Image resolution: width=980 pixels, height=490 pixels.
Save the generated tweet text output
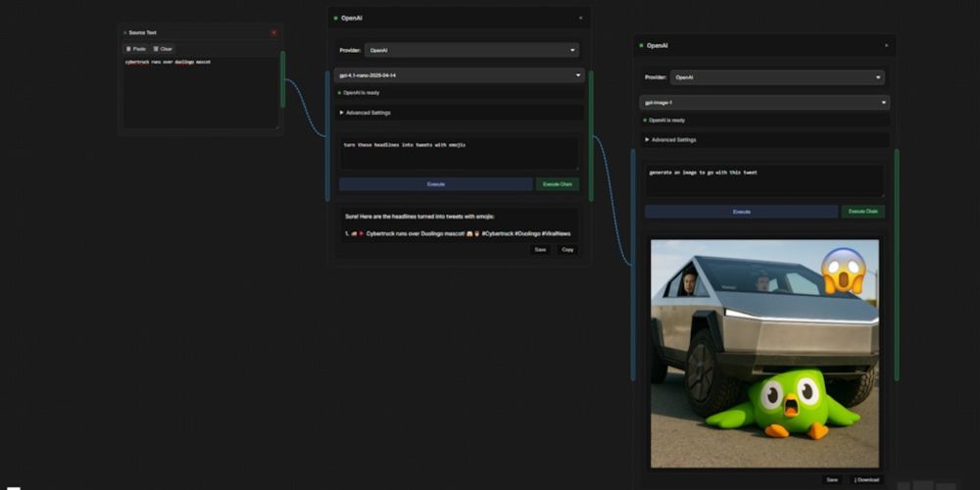coord(540,249)
